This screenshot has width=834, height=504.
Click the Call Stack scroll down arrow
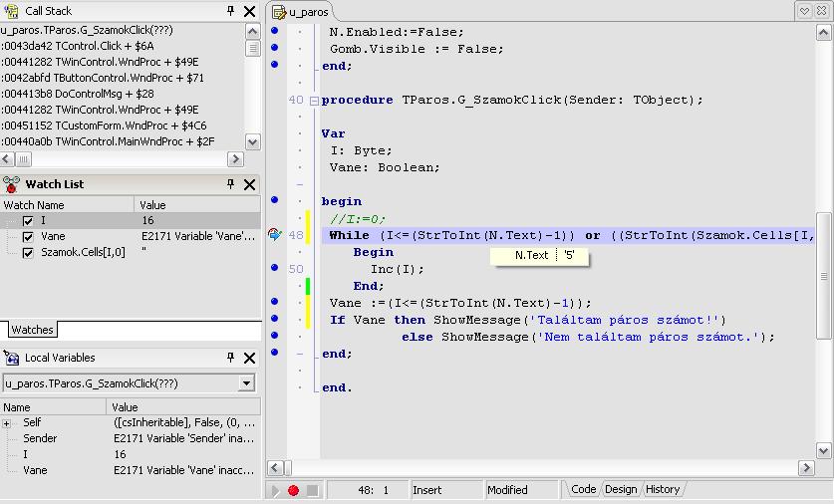pyautogui.click(x=253, y=142)
